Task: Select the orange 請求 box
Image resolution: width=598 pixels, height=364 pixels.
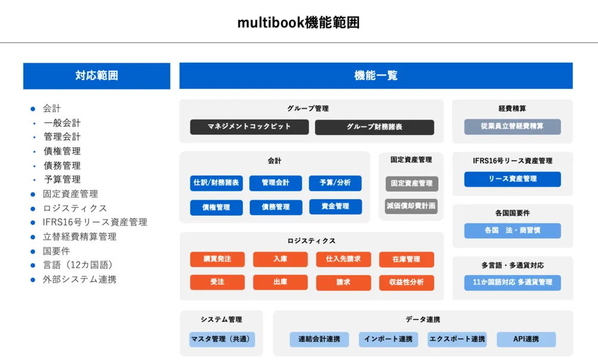Action: 343,283
